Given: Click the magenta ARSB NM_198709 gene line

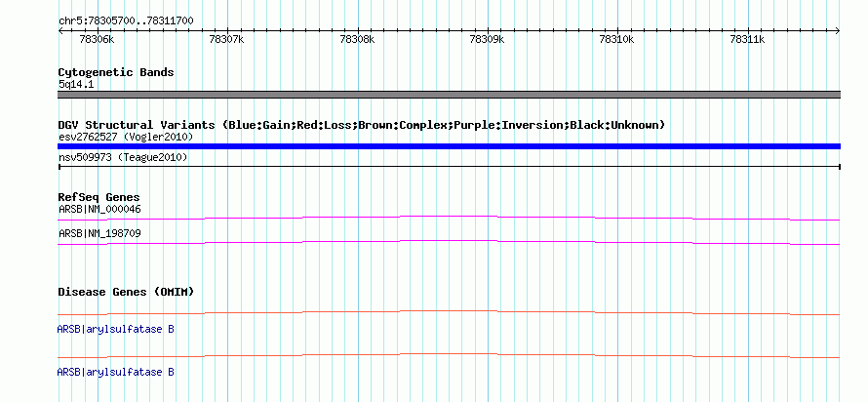Looking at the screenshot, I should coord(449,242).
